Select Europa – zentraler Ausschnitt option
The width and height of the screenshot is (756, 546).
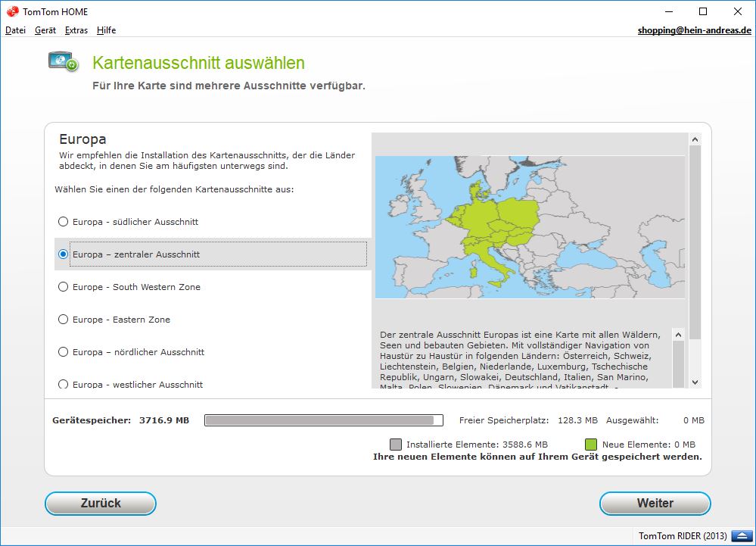pos(64,254)
